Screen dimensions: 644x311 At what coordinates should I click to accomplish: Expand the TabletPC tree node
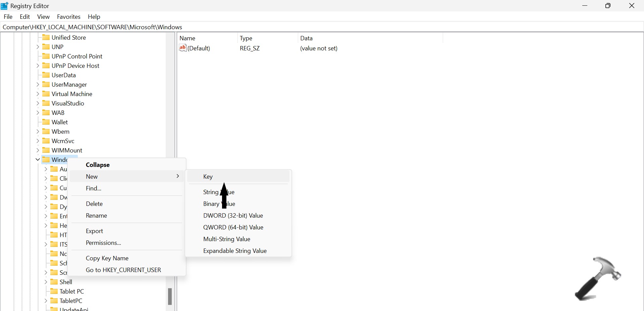[x=46, y=301]
